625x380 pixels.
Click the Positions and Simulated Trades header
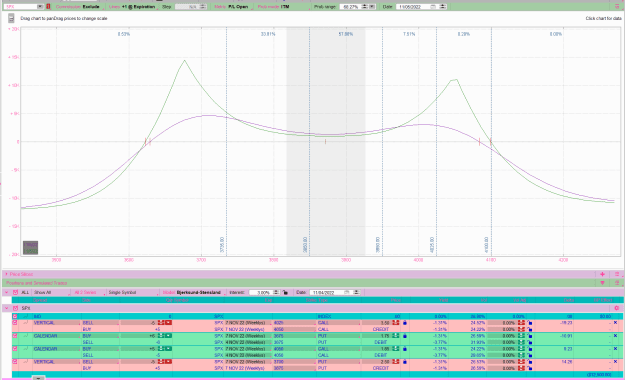pyautogui.click(x=36, y=283)
